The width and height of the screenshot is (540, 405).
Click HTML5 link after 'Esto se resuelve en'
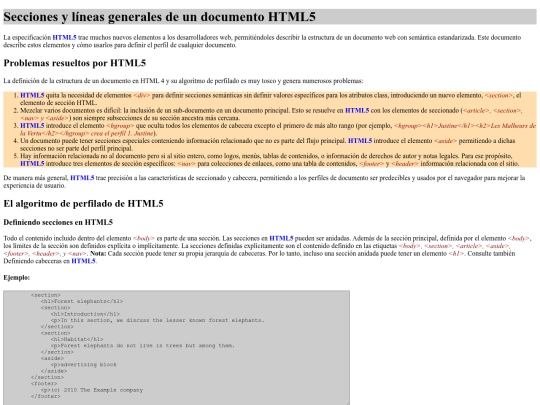[357, 110]
